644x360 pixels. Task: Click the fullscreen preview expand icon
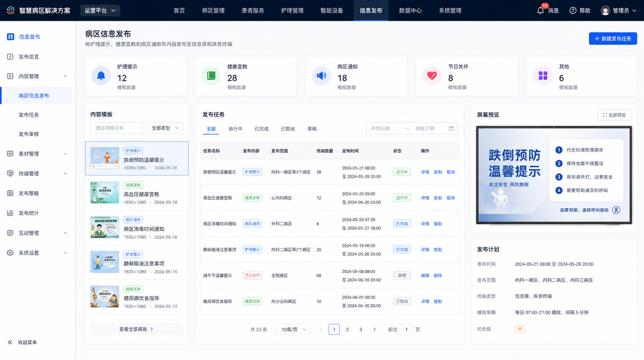click(x=604, y=115)
